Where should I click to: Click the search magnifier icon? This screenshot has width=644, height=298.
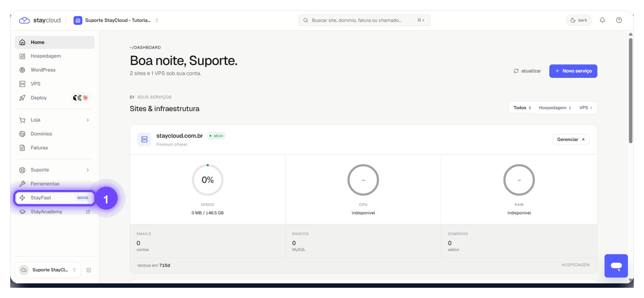point(306,20)
